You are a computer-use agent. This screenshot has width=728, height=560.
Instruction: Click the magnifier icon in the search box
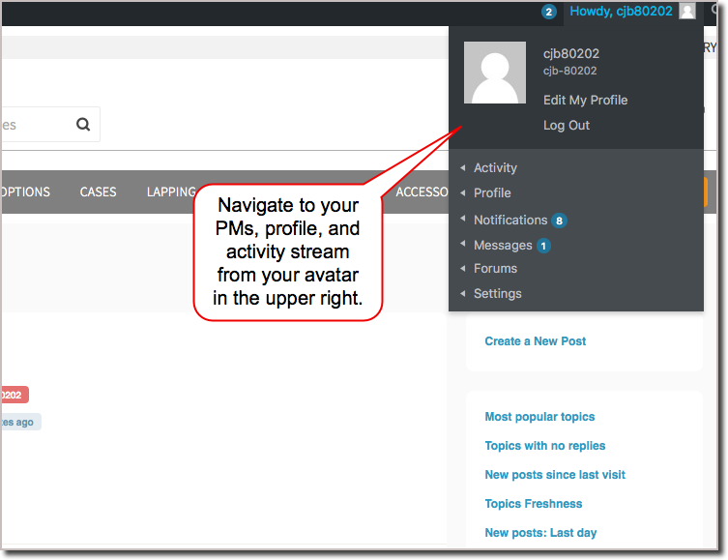[x=83, y=125]
